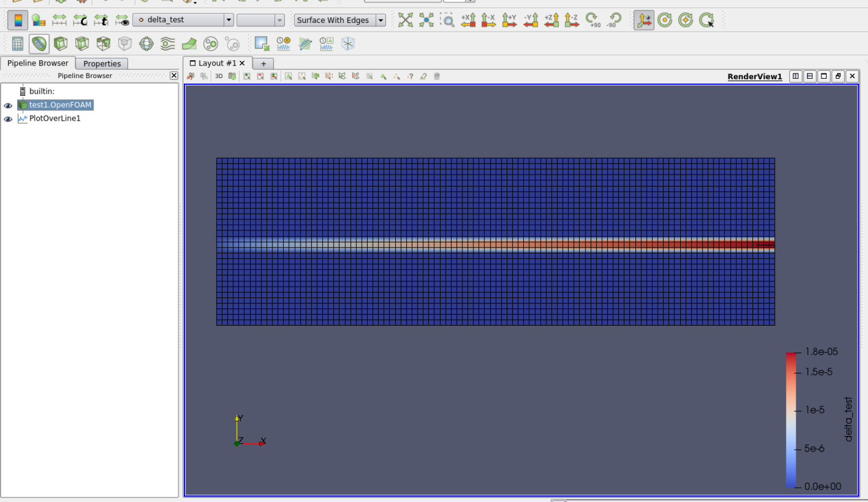Split RenderView1 vertically

tap(809, 76)
